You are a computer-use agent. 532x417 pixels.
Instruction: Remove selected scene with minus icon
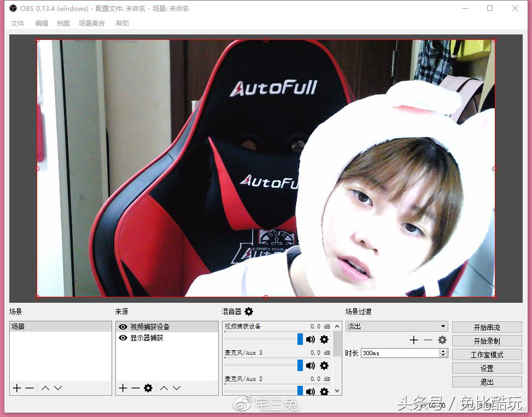[30, 388]
